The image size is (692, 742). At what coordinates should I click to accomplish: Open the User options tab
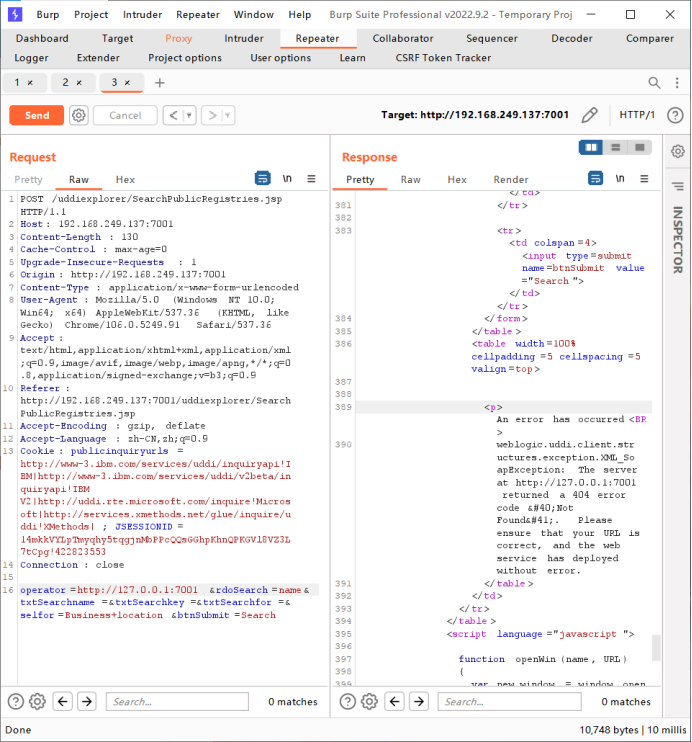[x=281, y=58]
